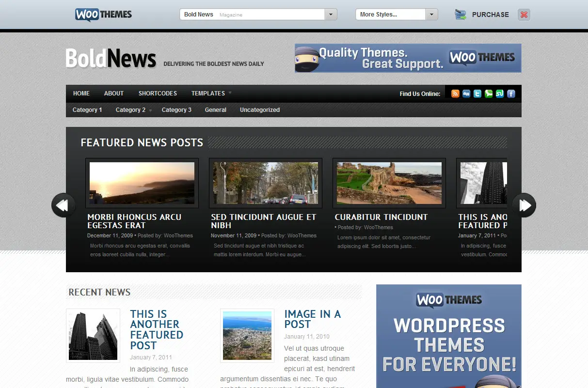The height and width of the screenshot is (388, 588).
Task: Click the tree-lined street thumbnail
Action: [x=266, y=183]
